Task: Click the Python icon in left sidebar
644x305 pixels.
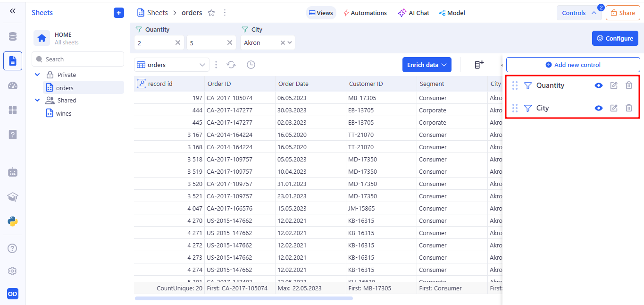Action: point(13,221)
